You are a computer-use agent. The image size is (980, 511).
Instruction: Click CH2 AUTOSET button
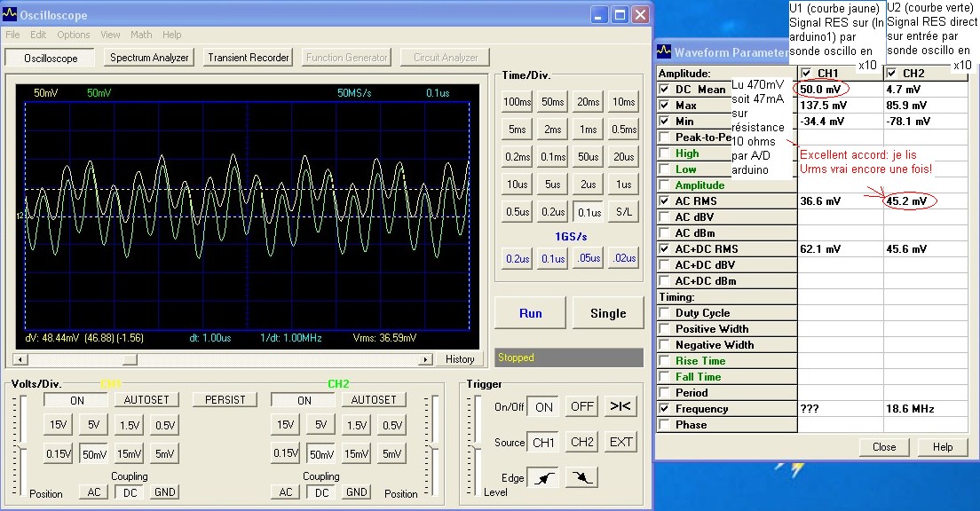point(373,400)
